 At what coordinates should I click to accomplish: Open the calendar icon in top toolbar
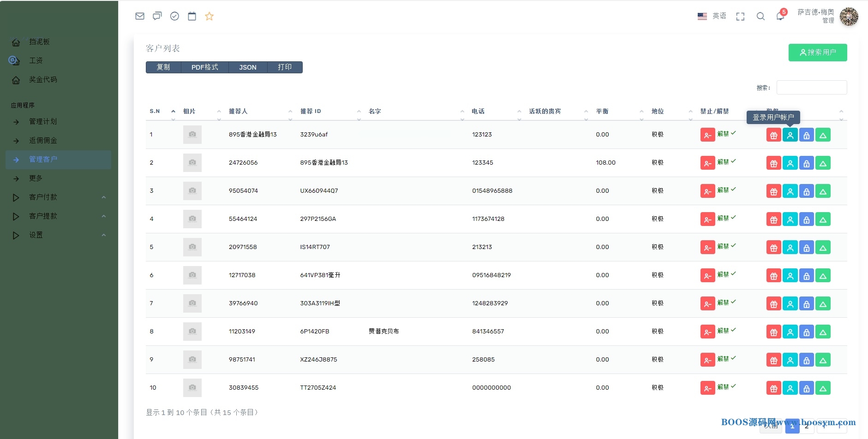192,16
